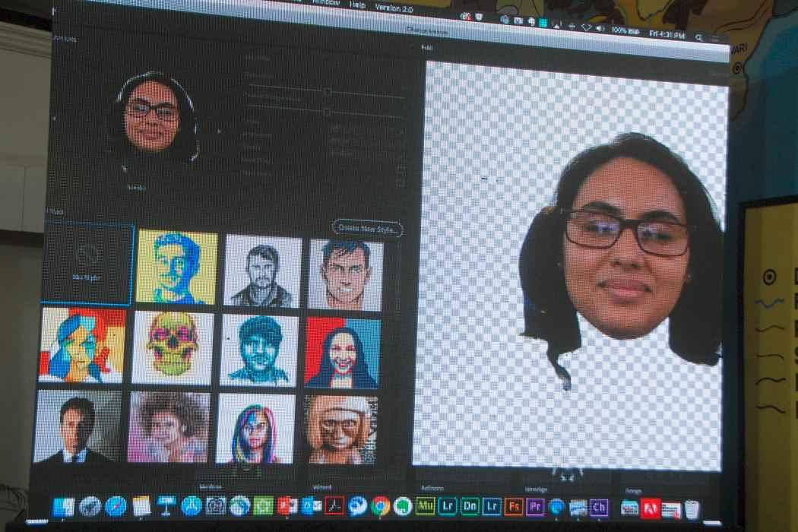The height and width of the screenshot is (532, 798).
Task: Click the Adobe Dimension dock icon
Action: pos(470,507)
